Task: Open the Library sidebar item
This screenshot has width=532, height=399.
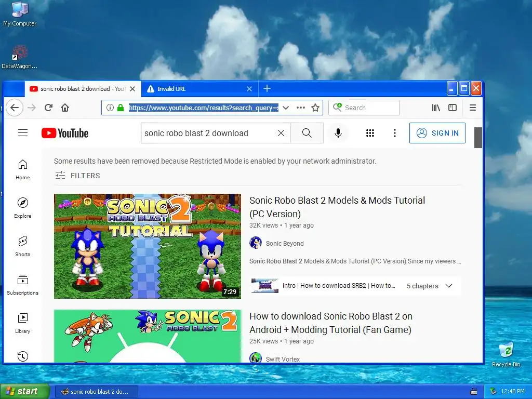Action: coord(23,323)
